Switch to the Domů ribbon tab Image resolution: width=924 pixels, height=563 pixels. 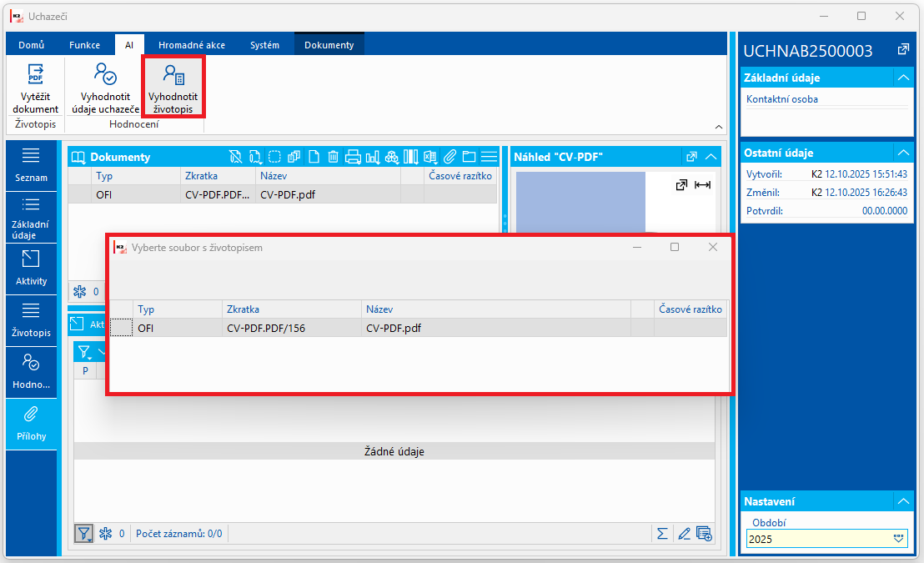(x=31, y=45)
